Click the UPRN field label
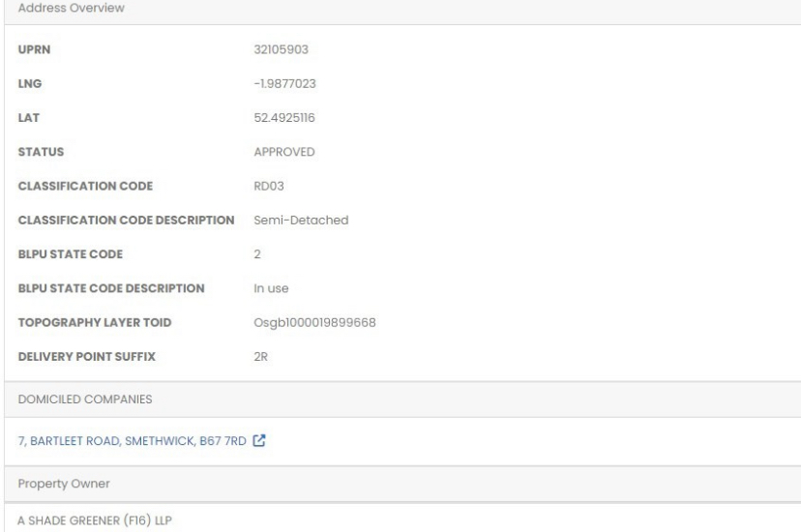Screen dimensions: 801x532 (x=34, y=49)
